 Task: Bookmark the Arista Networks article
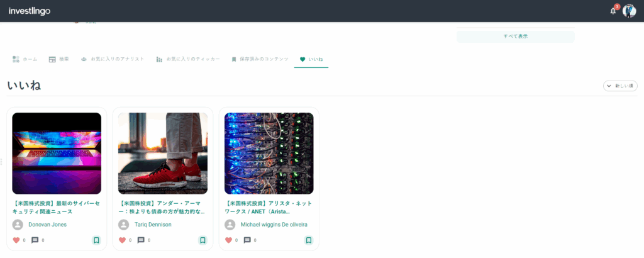[309, 240]
